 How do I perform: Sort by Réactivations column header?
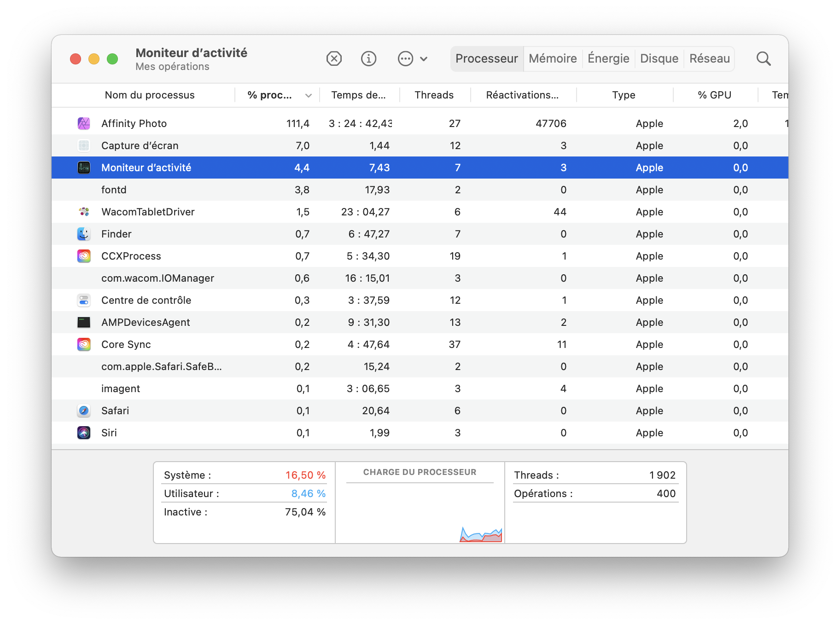tap(522, 95)
